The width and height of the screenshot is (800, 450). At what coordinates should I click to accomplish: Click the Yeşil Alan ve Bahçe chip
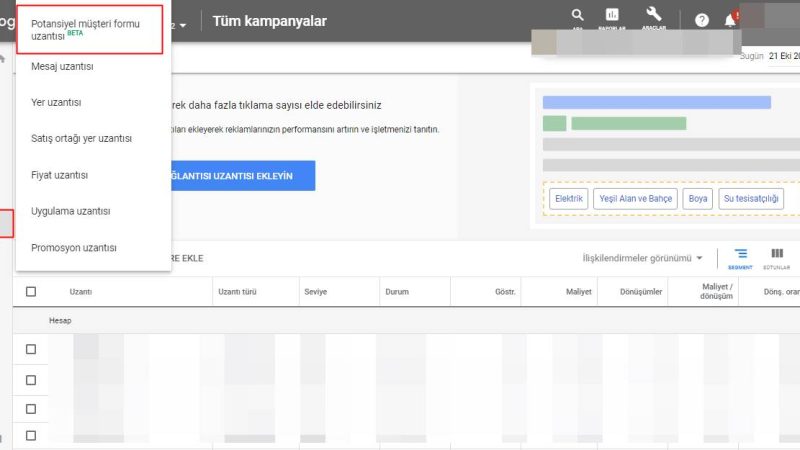pos(636,198)
